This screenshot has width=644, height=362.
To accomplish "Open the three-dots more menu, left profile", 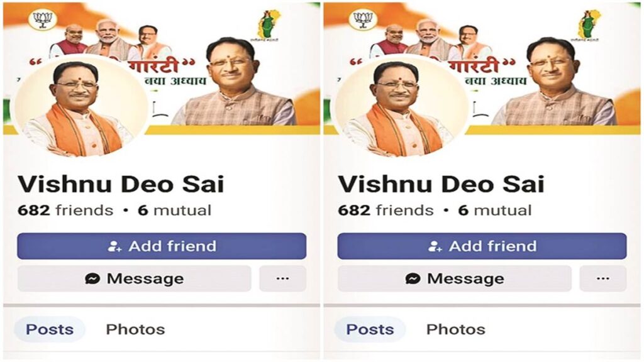I will 282,278.
